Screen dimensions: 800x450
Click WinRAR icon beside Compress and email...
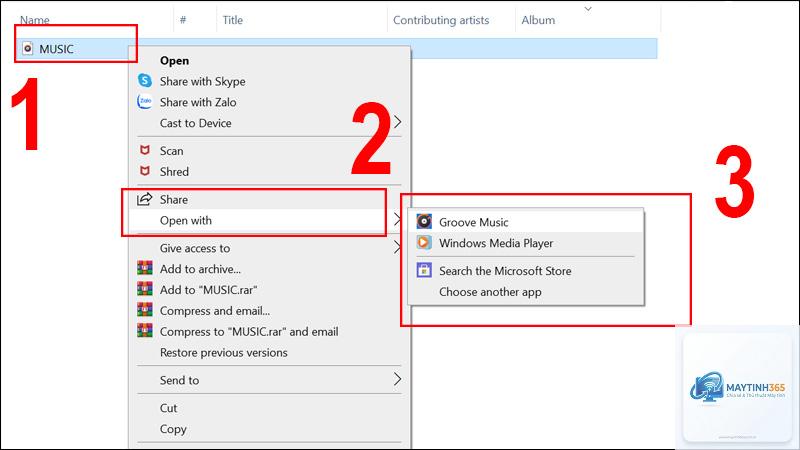[x=145, y=310]
